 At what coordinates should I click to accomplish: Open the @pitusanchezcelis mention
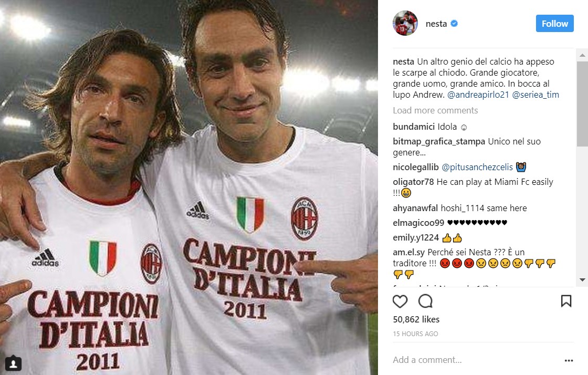477,167
